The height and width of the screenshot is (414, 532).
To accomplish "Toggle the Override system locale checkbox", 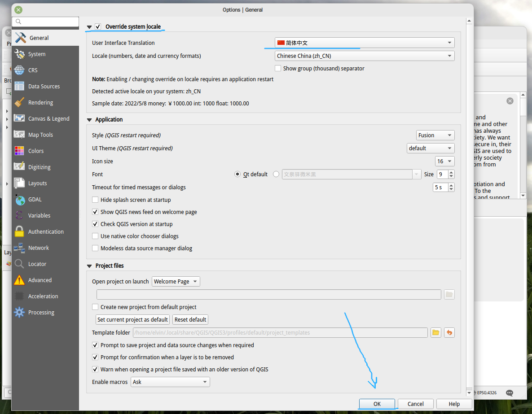I will click(98, 26).
